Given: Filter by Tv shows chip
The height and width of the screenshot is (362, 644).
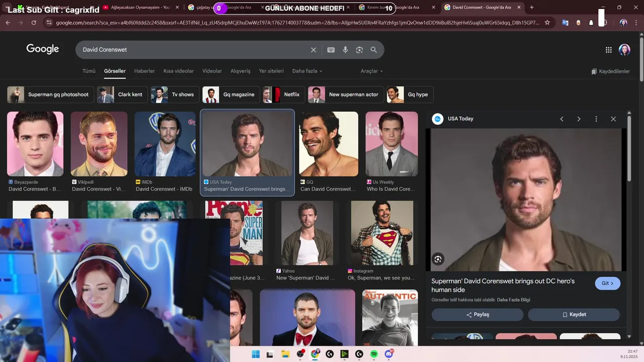Looking at the screenshot, I should 175,95.
